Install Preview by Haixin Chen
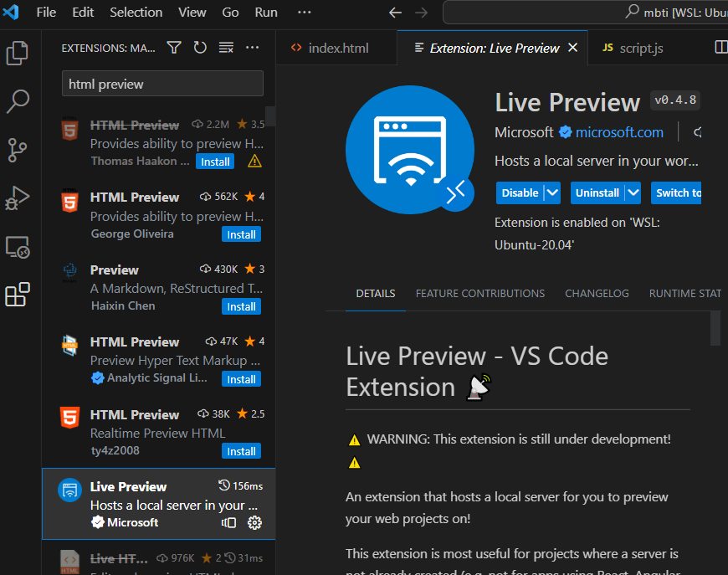The height and width of the screenshot is (575, 728). click(x=241, y=306)
